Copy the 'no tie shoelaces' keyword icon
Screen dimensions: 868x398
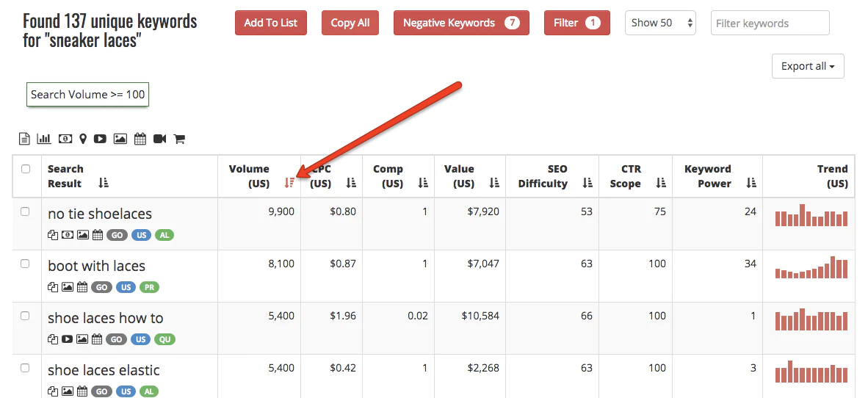pos(53,236)
